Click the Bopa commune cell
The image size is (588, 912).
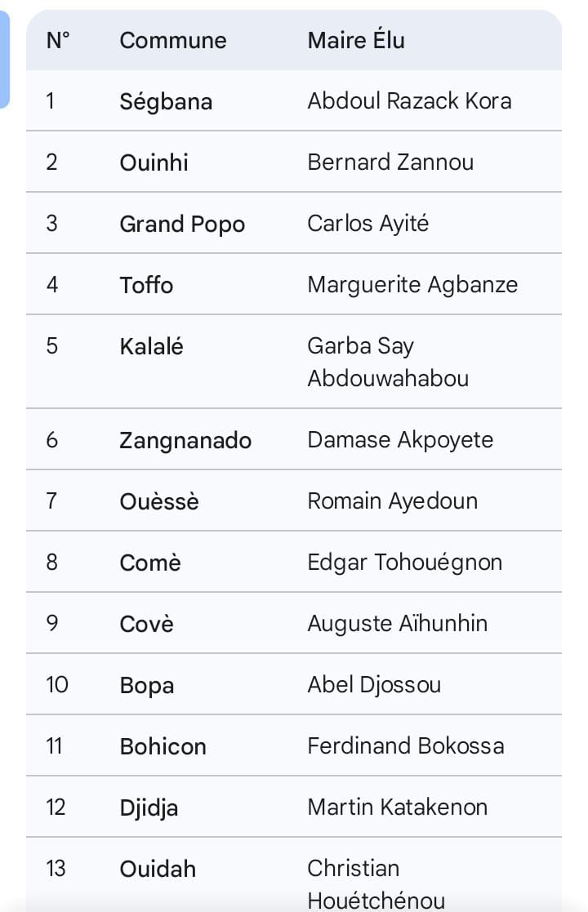[147, 685]
